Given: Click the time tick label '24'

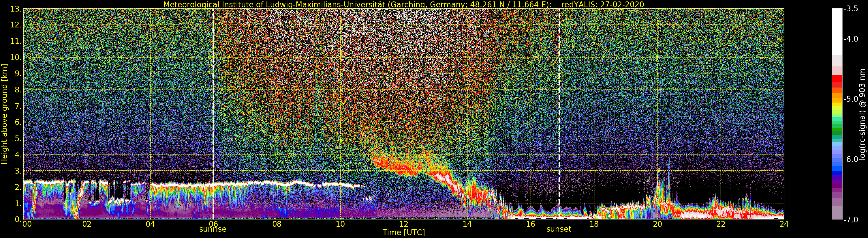Looking at the screenshot, I should click(x=784, y=224).
